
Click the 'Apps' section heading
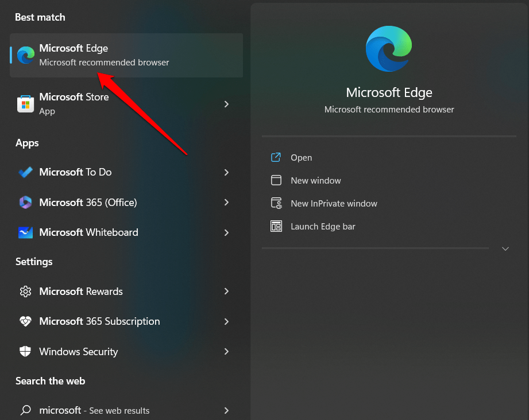(x=27, y=143)
